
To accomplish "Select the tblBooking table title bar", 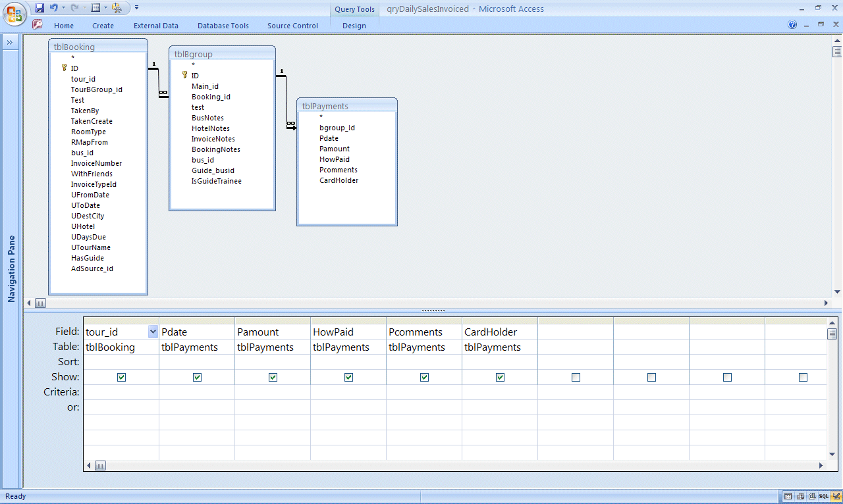I will (x=98, y=47).
